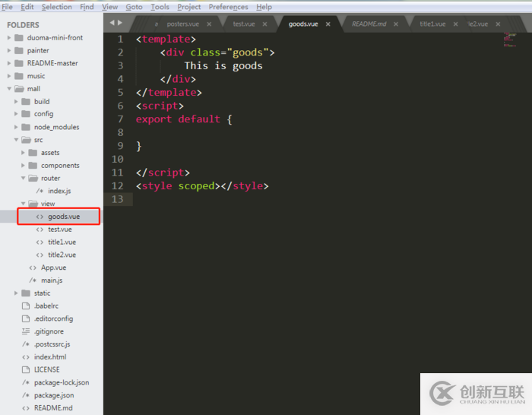Image resolution: width=532 pixels, height=415 pixels.
Task: Open the Project menu
Action: [189, 7]
